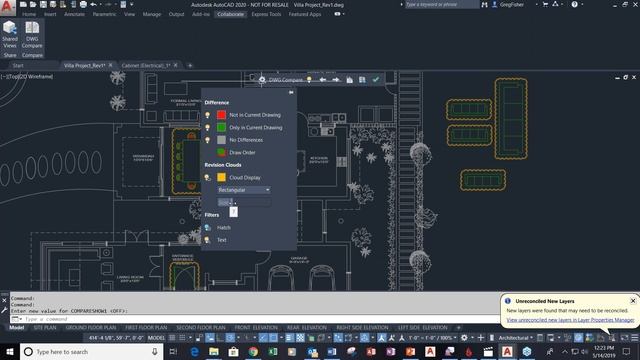Open the AutoCAD application menu logo

click(8, 7)
